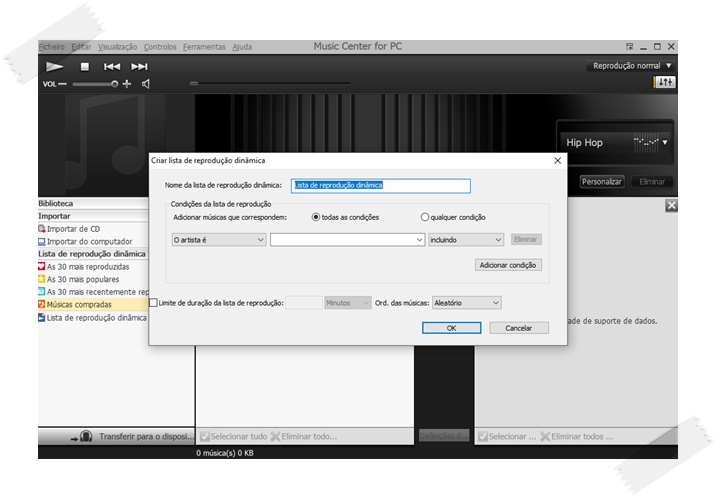This screenshot has height=497, width=717.
Task: Mute audio via the speaker icon
Action: click(146, 84)
